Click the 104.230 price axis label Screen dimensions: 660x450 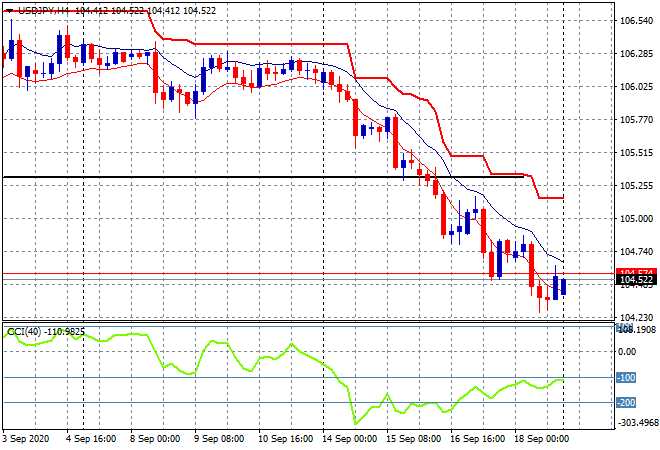(x=636, y=317)
